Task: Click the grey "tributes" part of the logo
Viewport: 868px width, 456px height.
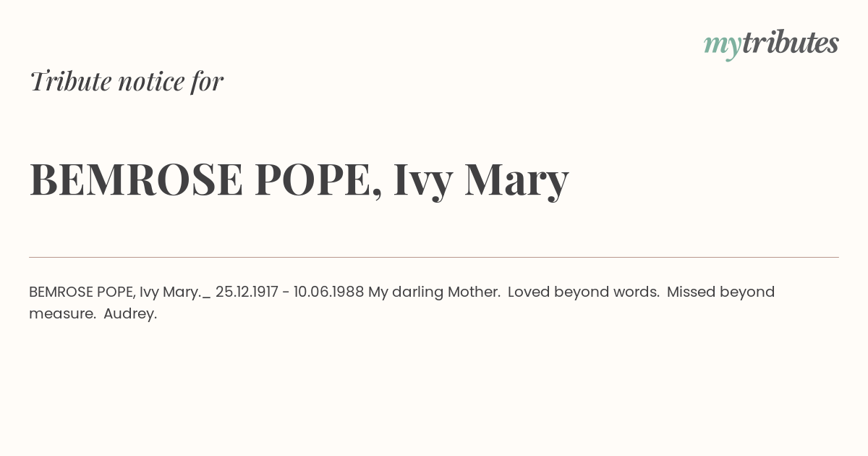Action: (x=791, y=43)
